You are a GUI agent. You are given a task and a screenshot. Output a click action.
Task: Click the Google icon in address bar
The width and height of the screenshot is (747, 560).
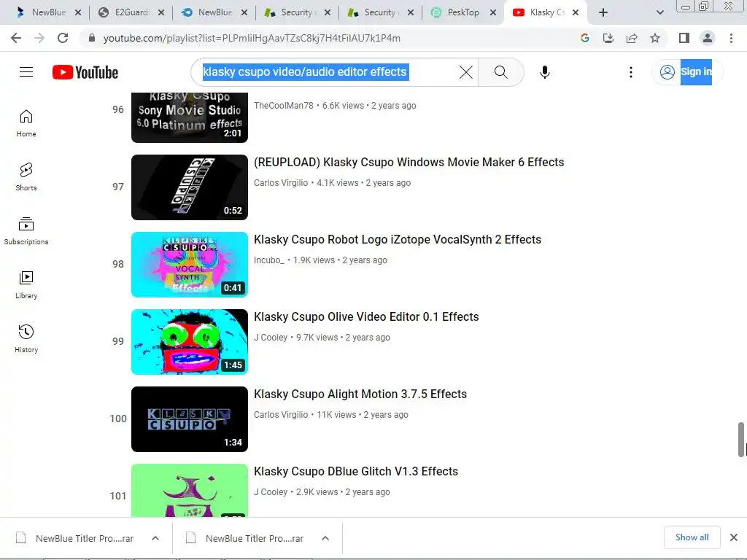[x=585, y=38]
